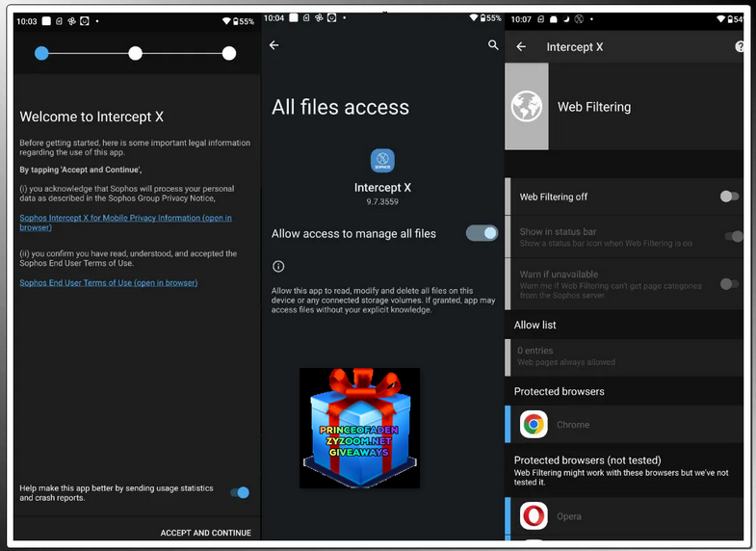The height and width of the screenshot is (551, 756).
Task: Tap battery 55% in middle status bar
Action: pyautogui.click(x=490, y=18)
